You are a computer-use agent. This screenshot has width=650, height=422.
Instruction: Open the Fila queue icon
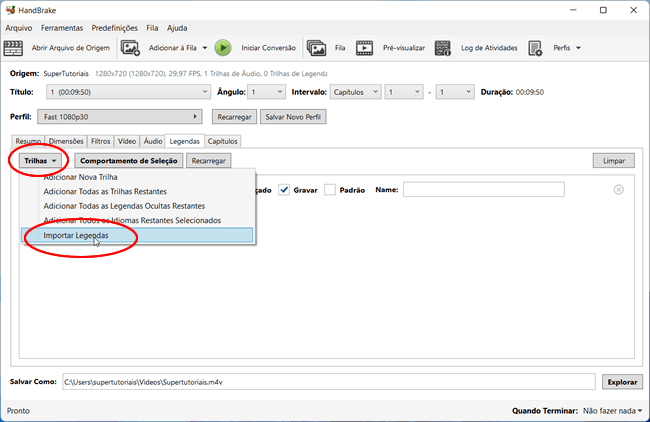pyautogui.click(x=317, y=47)
